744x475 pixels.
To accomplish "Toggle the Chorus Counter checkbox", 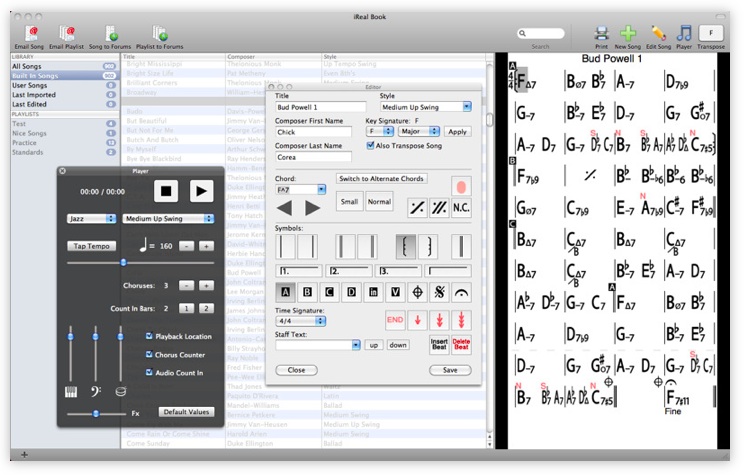I will pyautogui.click(x=149, y=354).
